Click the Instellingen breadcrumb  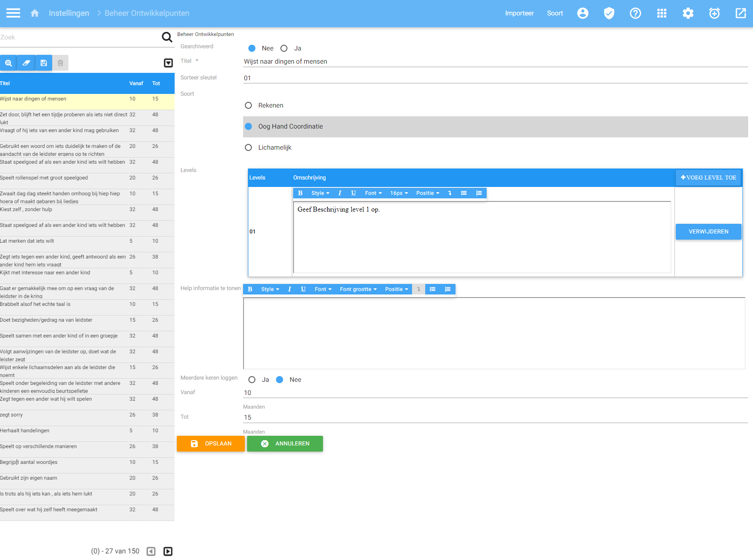(x=69, y=13)
